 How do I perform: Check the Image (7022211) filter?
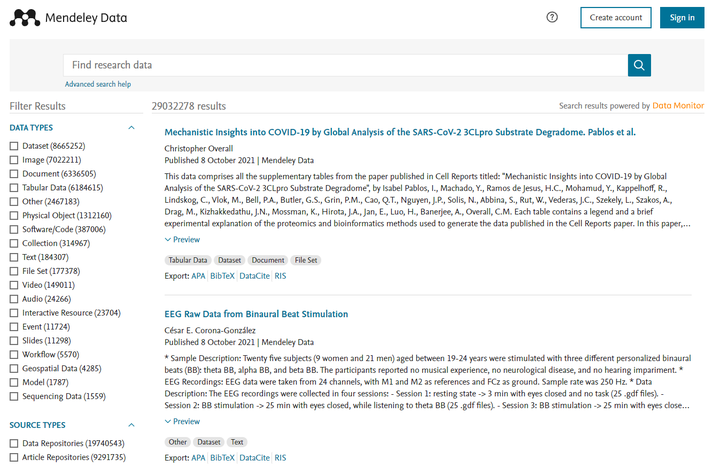click(x=14, y=160)
